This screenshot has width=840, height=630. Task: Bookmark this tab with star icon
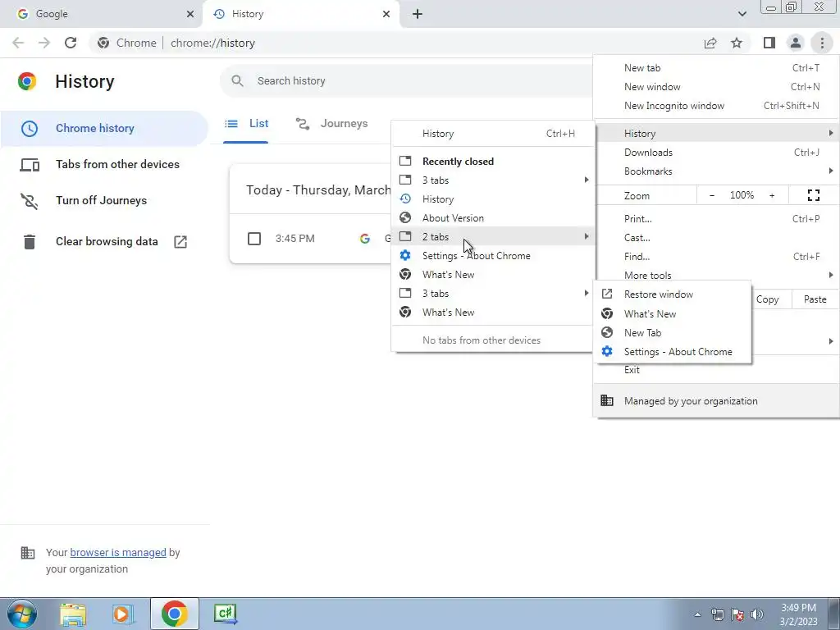[x=737, y=43]
